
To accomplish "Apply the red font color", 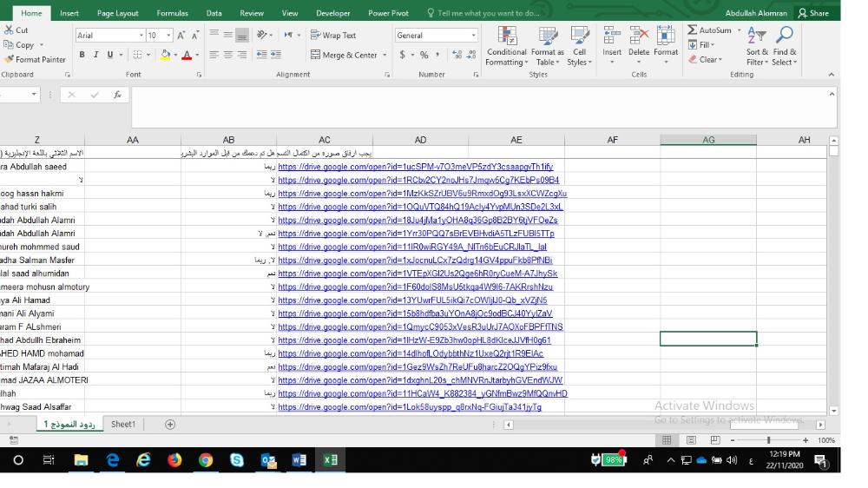I will click(187, 55).
